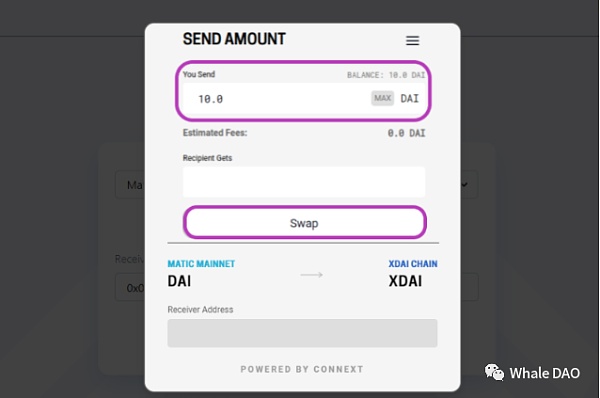Click the arrow between DAI and XDAI

[311, 275]
